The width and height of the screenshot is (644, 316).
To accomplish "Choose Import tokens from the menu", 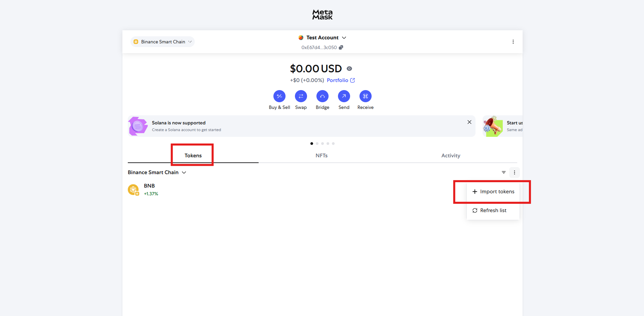I will coord(493,192).
